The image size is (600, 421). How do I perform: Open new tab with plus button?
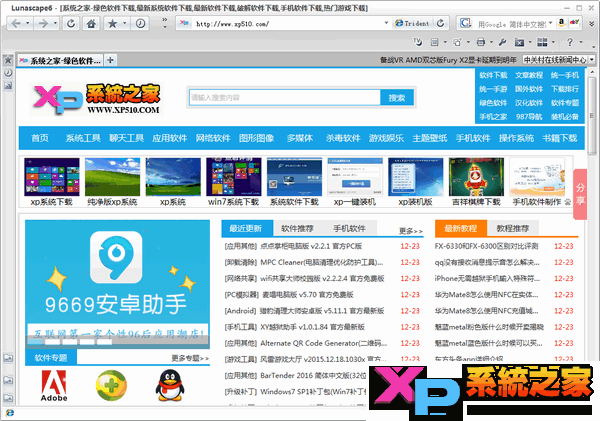tap(111, 60)
